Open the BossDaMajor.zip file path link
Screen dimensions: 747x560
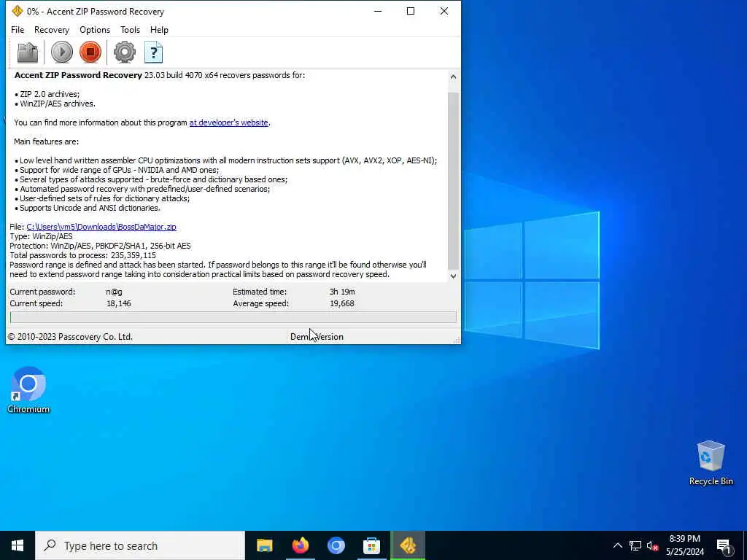coord(101,227)
